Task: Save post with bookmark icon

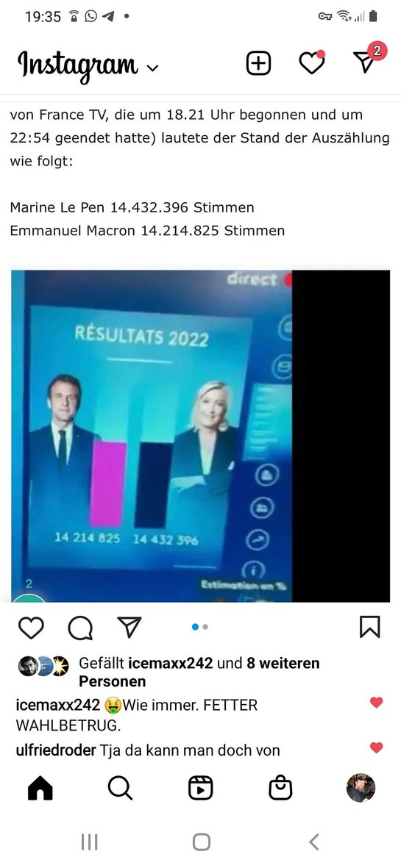Action: pyautogui.click(x=370, y=627)
